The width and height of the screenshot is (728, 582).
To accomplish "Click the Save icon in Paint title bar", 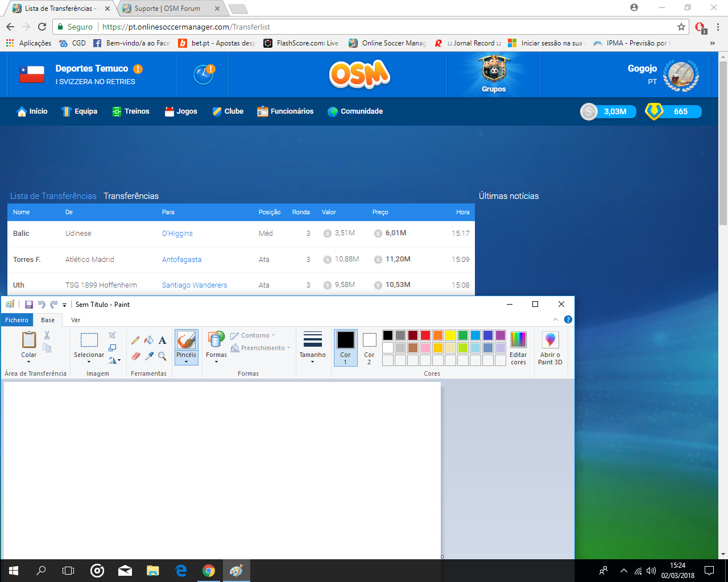I will (x=29, y=305).
